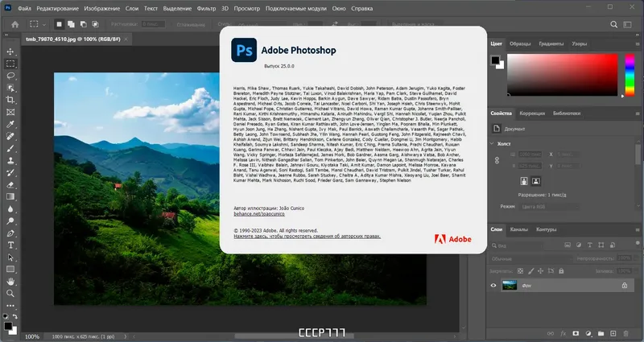This screenshot has width=644, height=342.
Task: Select the Clone Stamp tool
Action: (10, 160)
